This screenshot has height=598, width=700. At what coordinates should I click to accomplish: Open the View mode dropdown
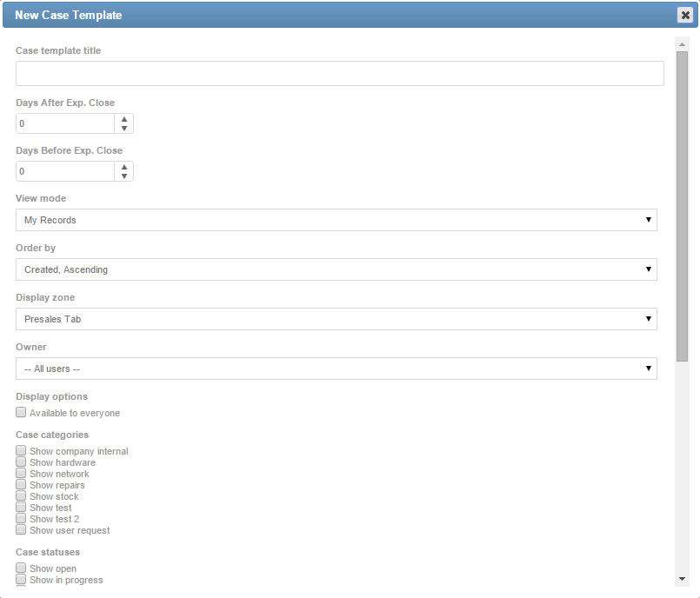click(337, 220)
